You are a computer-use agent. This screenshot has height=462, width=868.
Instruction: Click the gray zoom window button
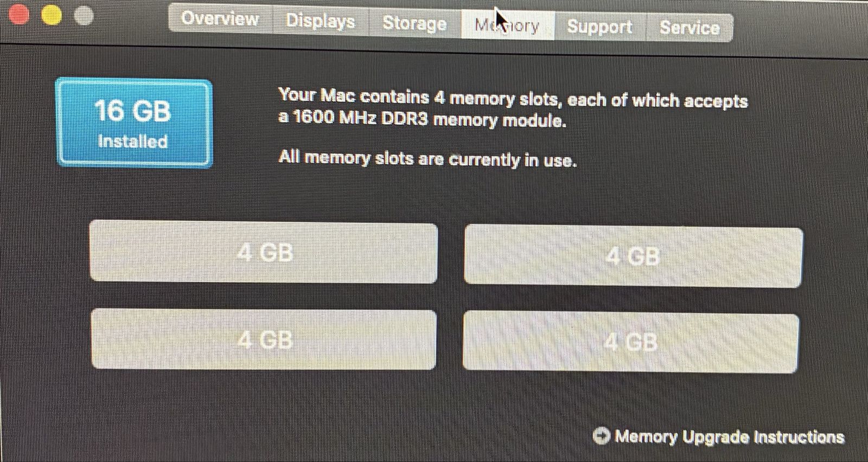pos(84,16)
